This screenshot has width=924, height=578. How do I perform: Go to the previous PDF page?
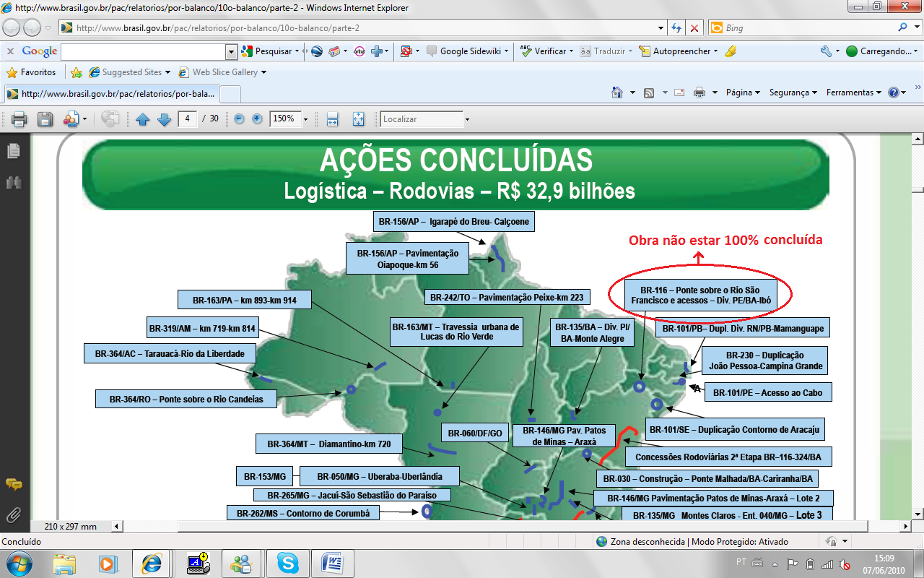point(142,119)
